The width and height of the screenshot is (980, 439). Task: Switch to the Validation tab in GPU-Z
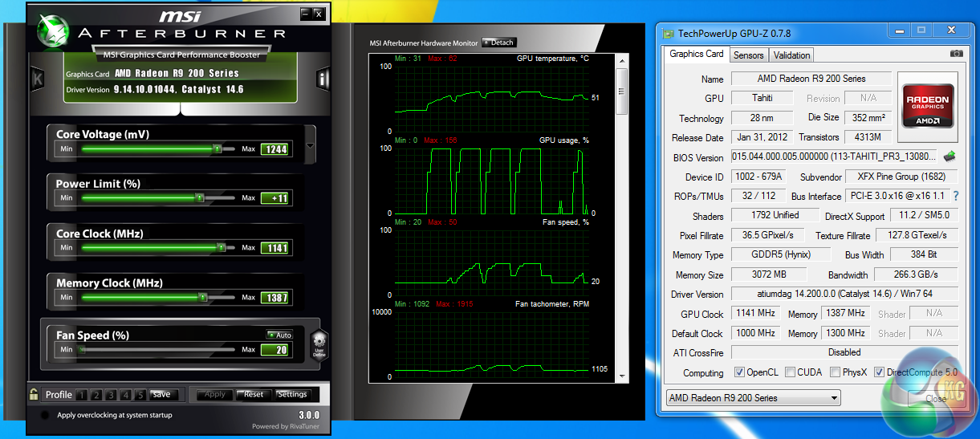pos(792,55)
